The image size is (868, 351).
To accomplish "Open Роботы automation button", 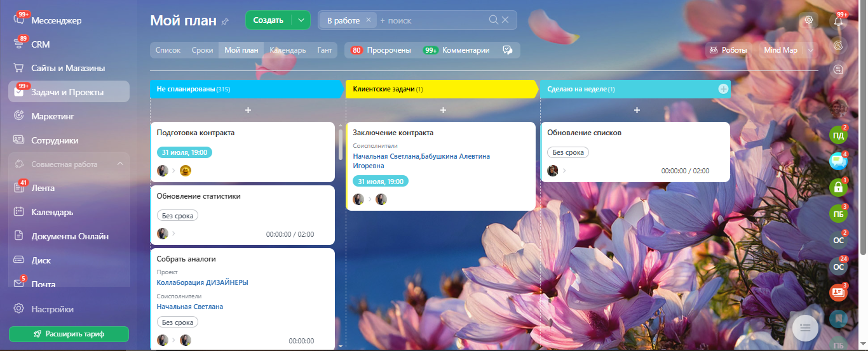I will tap(728, 50).
